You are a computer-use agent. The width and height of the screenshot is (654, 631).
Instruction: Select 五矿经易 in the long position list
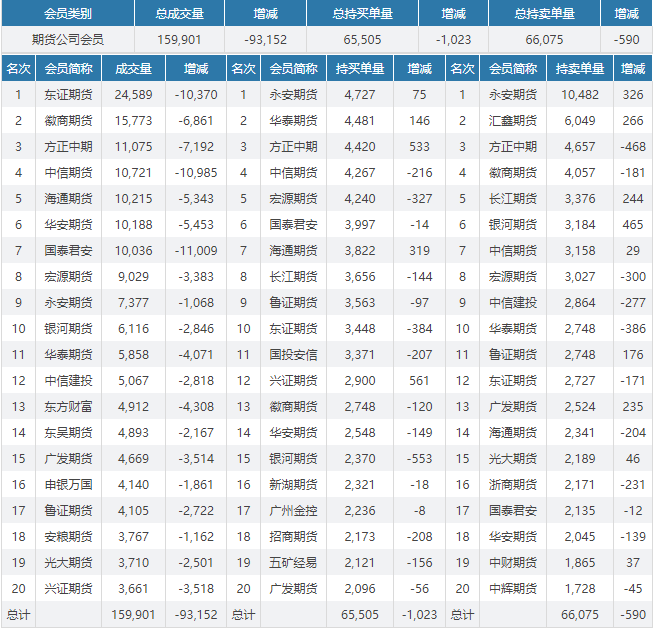[293, 563]
